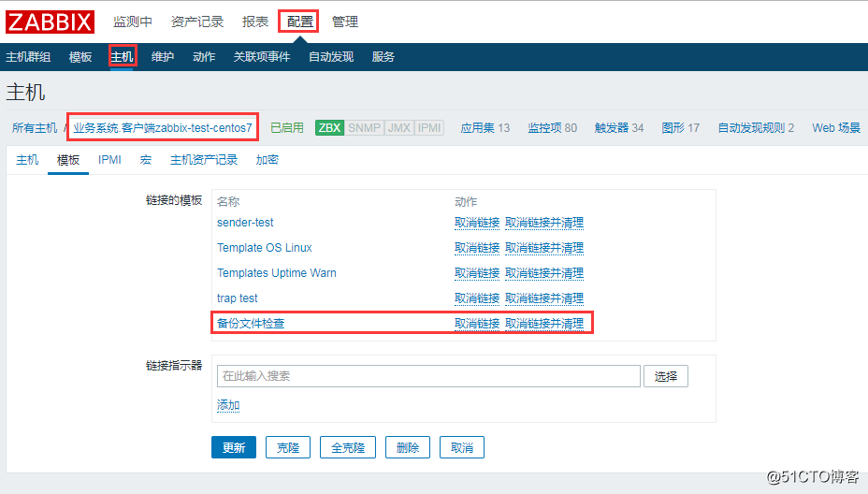
Task: Open 服务 submenu
Action: (x=383, y=57)
